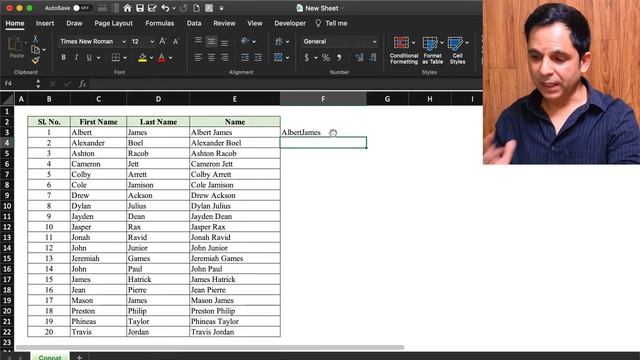The image size is (640, 360).
Task: Click the Orientation text angle icon
Action: pyautogui.click(x=245, y=41)
